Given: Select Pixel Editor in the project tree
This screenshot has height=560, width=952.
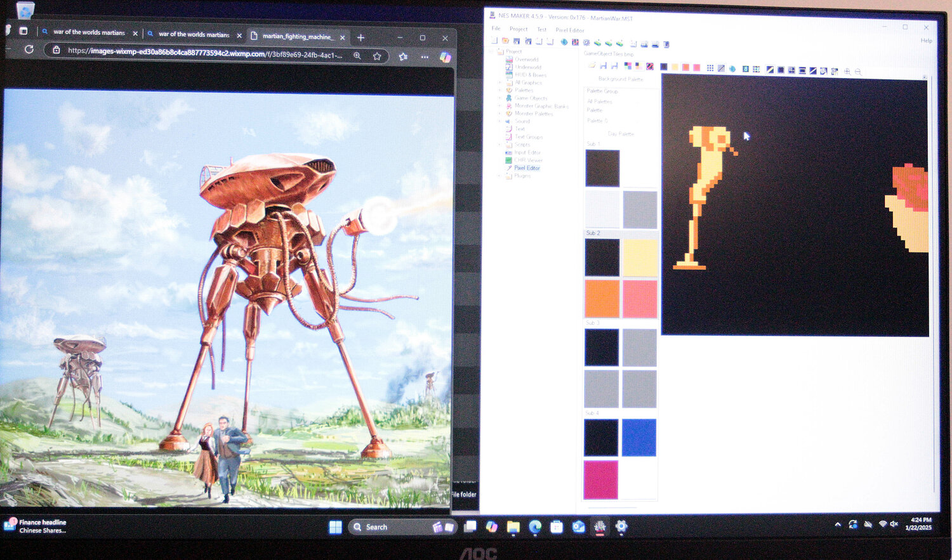Looking at the screenshot, I should (527, 168).
